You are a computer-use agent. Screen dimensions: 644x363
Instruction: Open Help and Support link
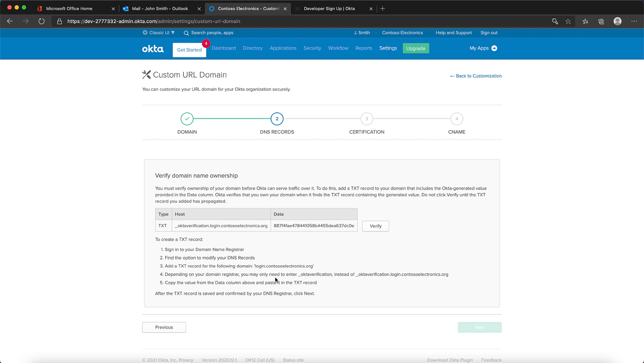pos(453,33)
